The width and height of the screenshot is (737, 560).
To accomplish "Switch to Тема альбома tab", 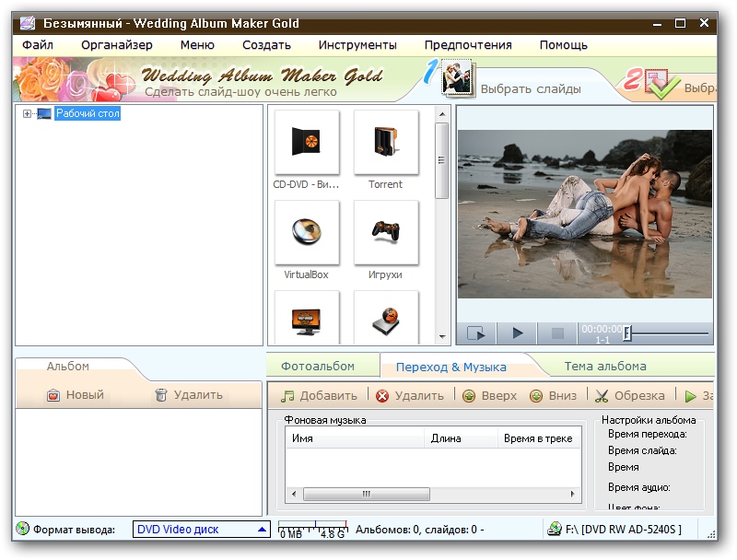I will pyautogui.click(x=605, y=366).
